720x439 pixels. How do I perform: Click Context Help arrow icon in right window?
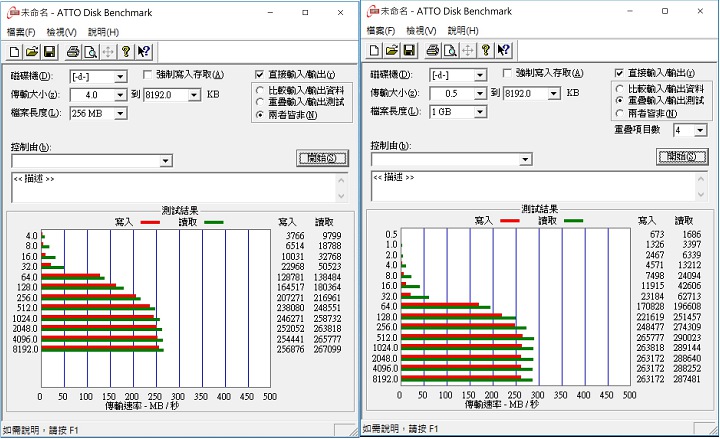pos(504,50)
